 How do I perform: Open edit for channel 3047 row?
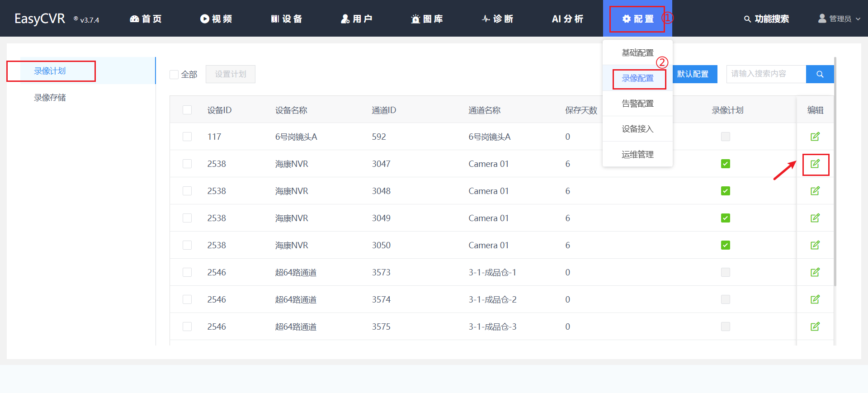[x=815, y=164]
